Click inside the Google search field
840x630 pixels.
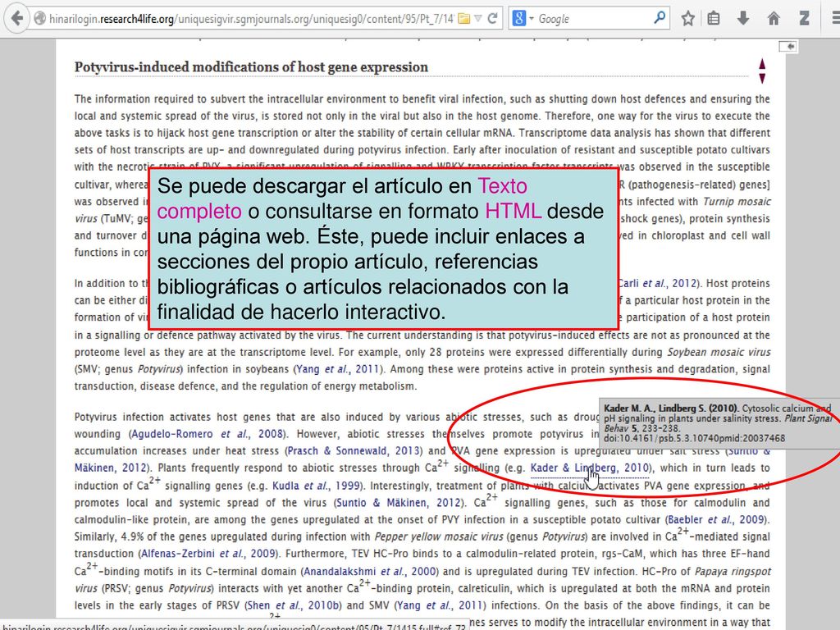click(592, 19)
